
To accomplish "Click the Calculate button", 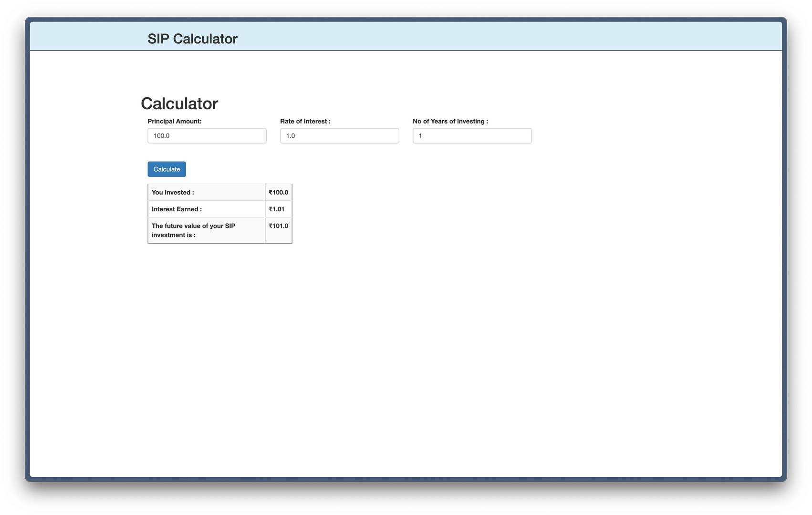I will click(167, 169).
